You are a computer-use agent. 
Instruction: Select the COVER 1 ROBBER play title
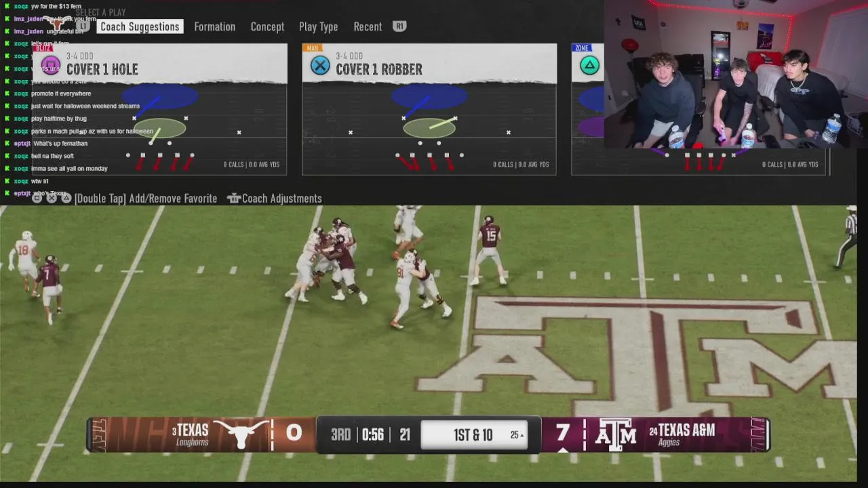pyautogui.click(x=378, y=69)
